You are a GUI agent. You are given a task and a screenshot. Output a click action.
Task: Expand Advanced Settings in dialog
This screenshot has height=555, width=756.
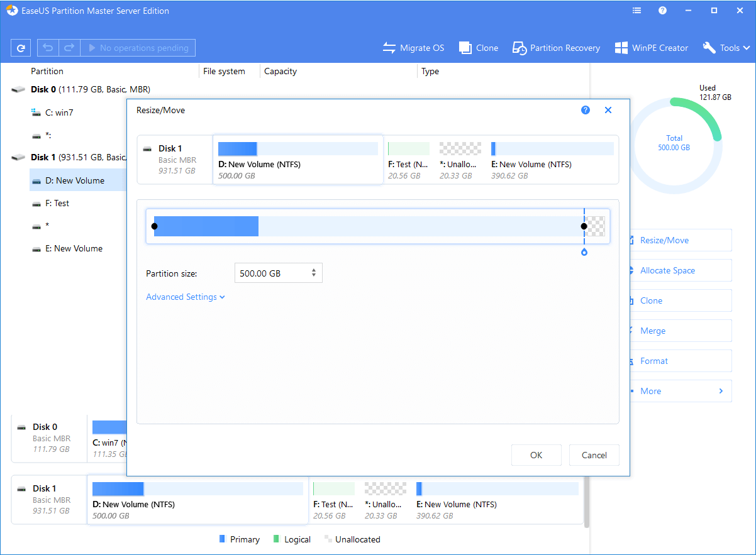click(186, 297)
